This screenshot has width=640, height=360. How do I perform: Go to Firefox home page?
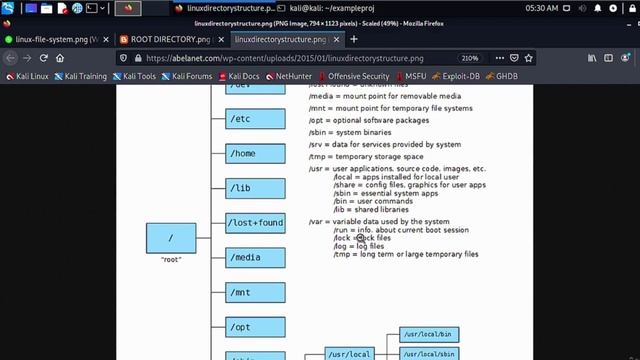(60, 58)
